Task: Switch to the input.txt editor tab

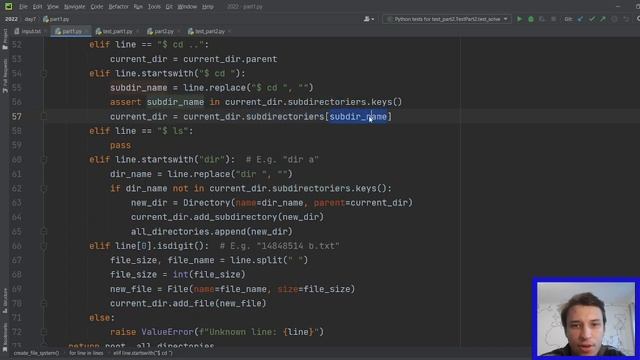Action: [29, 31]
